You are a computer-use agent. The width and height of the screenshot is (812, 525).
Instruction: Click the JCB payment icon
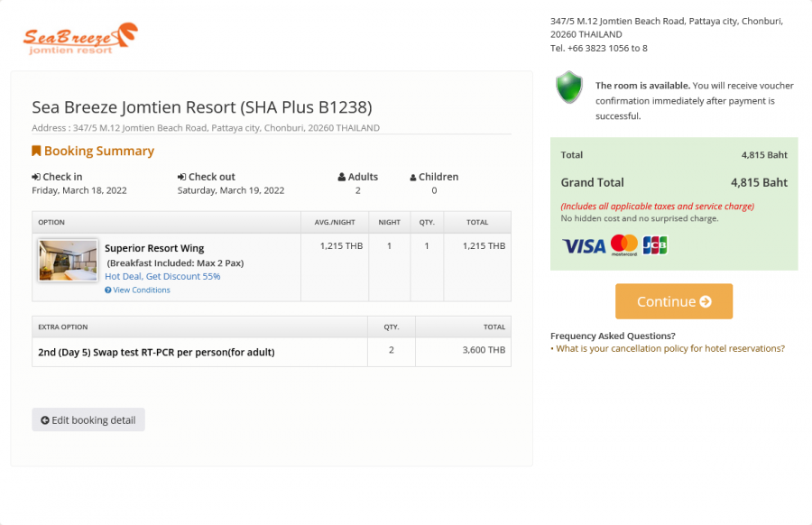[x=656, y=244]
